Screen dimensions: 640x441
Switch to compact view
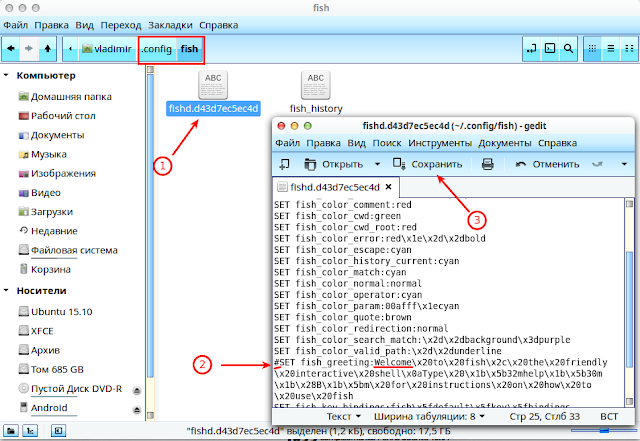click(x=629, y=49)
